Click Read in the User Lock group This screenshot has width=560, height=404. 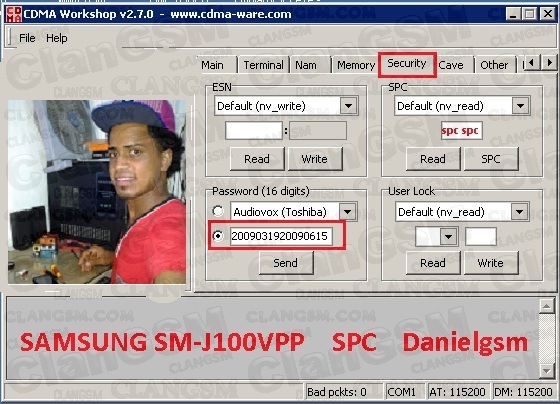point(433,263)
